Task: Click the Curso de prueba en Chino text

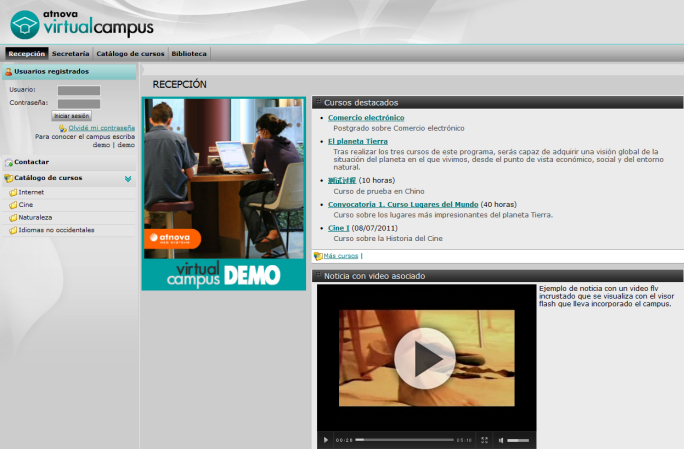Action: pyautogui.click(x=379, y=191)
